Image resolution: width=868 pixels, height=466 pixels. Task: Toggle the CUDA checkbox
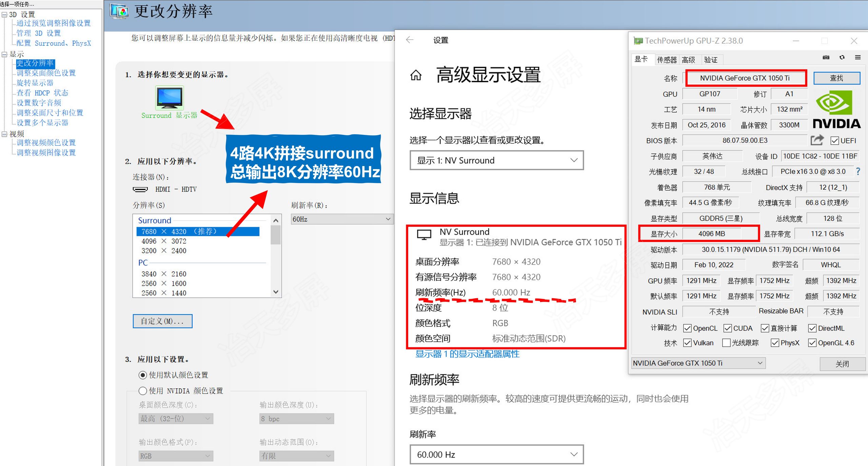727,328
